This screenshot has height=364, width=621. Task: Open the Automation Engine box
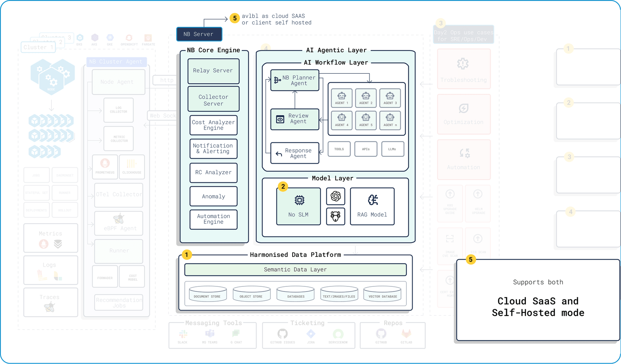click(213, 219)
